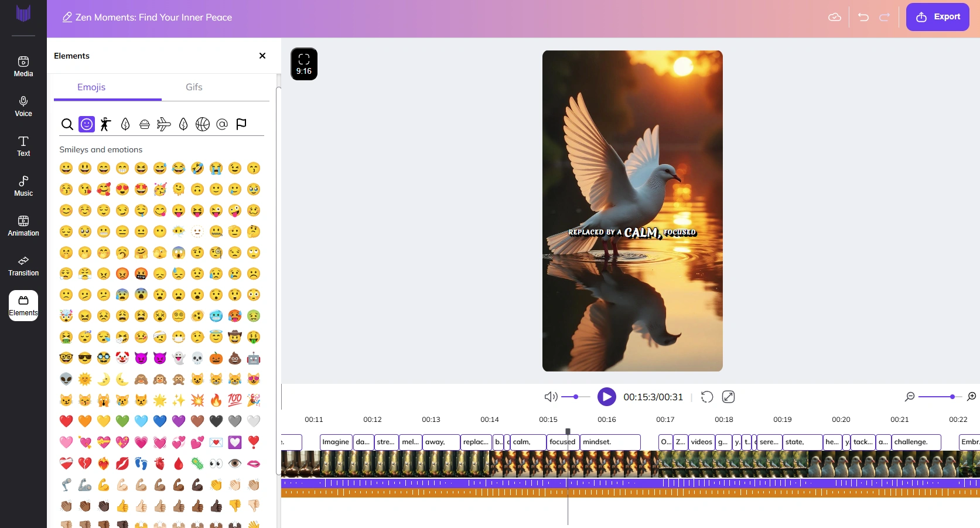The image size is (980, 528).
Task: Select the sports ball emoji category
Action: click(x=203, y=124)
